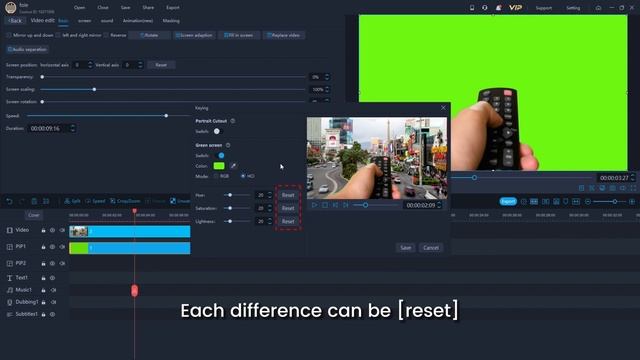Adjust the Duration time stepper

pos(73,128)
